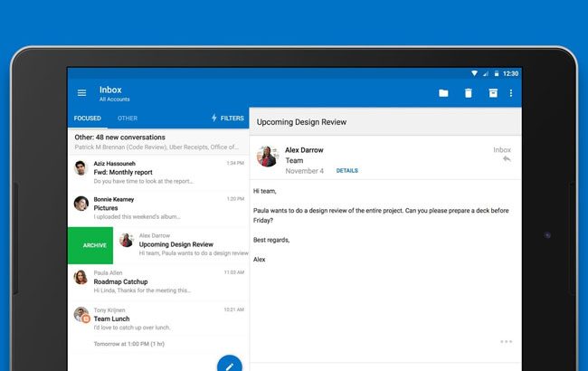Image resolution: width=588 pixels, height=371 pixels.
Task: Select the Upcoming Design Review list item
Action: click(181, 245)
